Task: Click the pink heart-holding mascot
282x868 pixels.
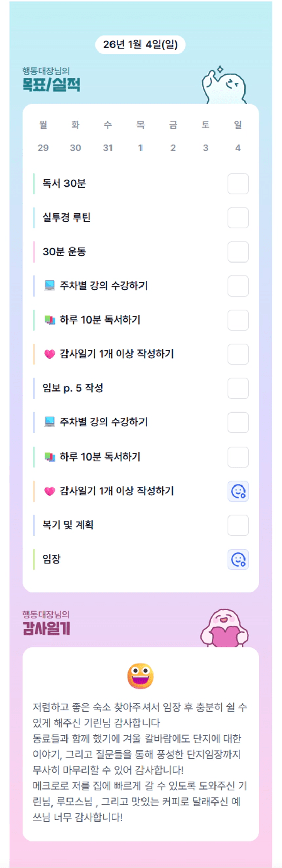Action: pos(224,628)
